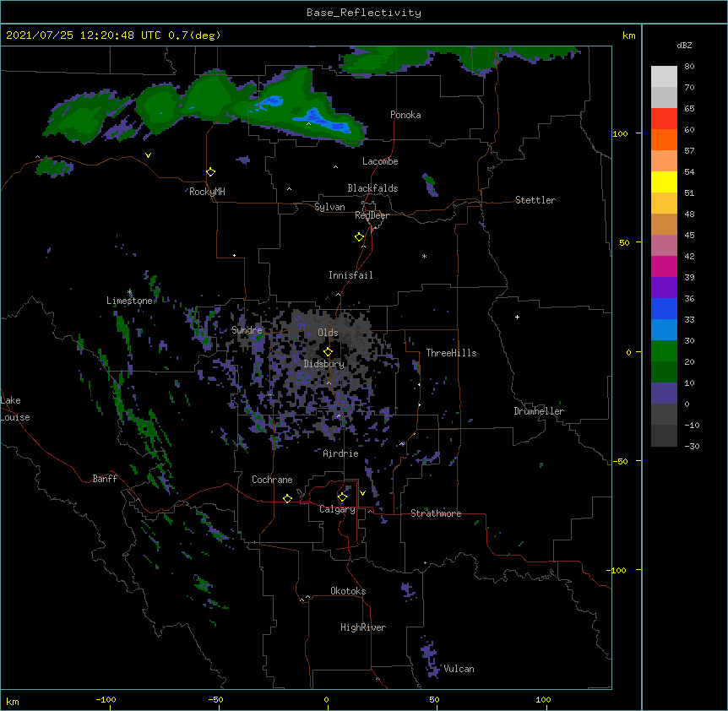Click the yellow diamond marker below RedDeer

point(360,237)
